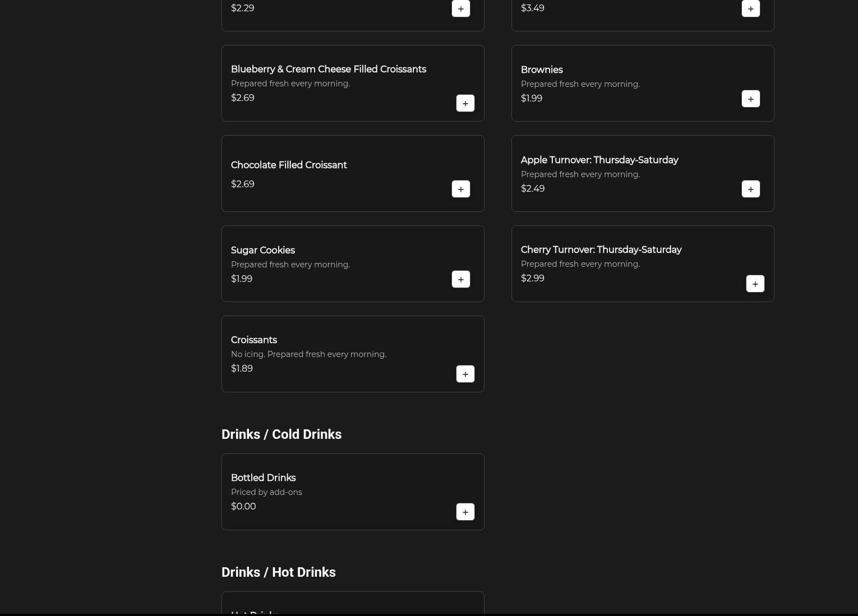Click the Drinks / Cold Drinks heading
Viewport: 858px width, 616px height.
[x=281, y=434]
